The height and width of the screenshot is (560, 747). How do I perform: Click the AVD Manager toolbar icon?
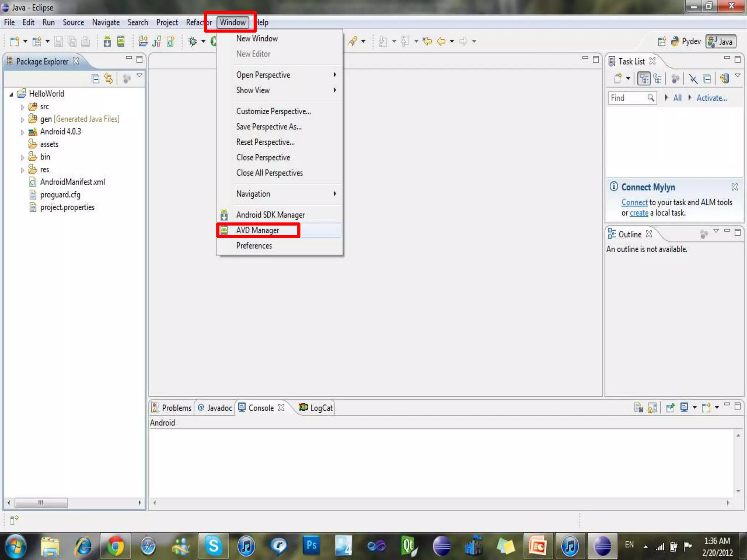pyautogui.click(x=121, y=42)
